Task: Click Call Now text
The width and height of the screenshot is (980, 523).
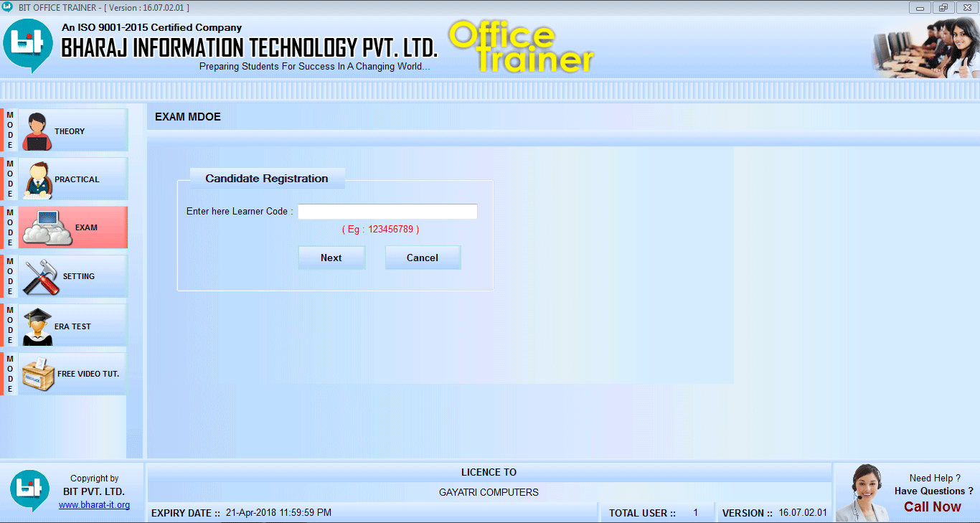Action: click(932, 506)
